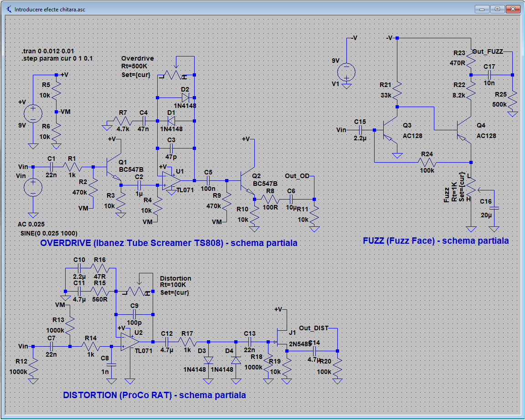The width and height of the screenshot is (525, 420).
Task: Click the Rt=100K distortion parameter text
Action: (x=173, y=285)
